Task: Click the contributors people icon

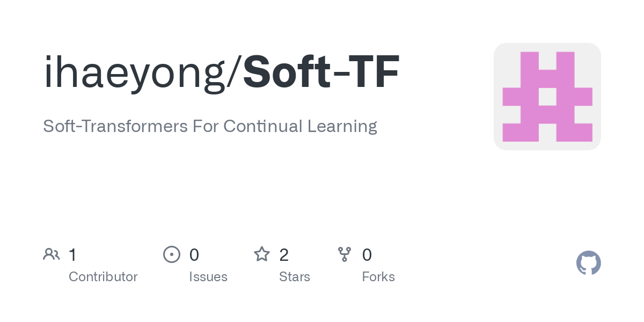Action: pyautogui.click(x=52, y=254)
